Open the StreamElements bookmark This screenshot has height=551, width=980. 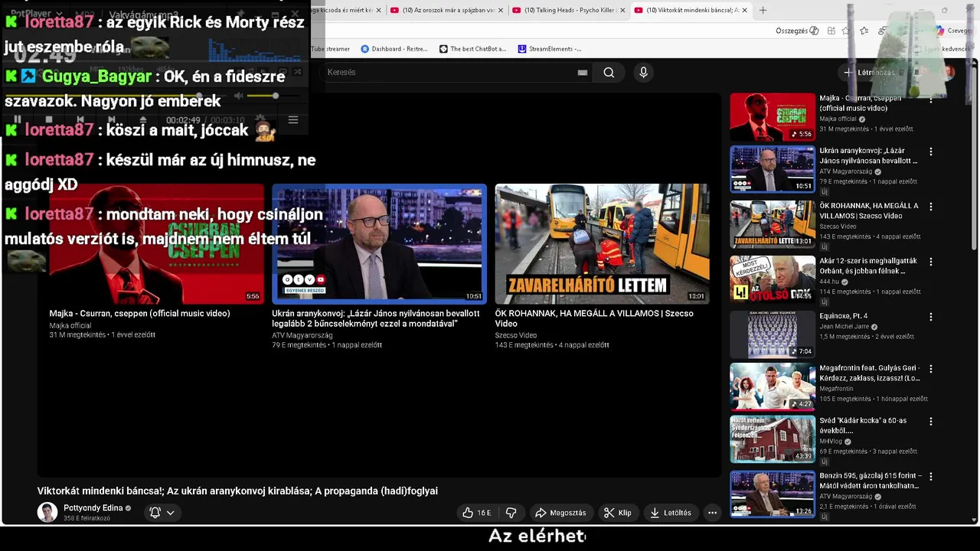[x=550, y=49]
